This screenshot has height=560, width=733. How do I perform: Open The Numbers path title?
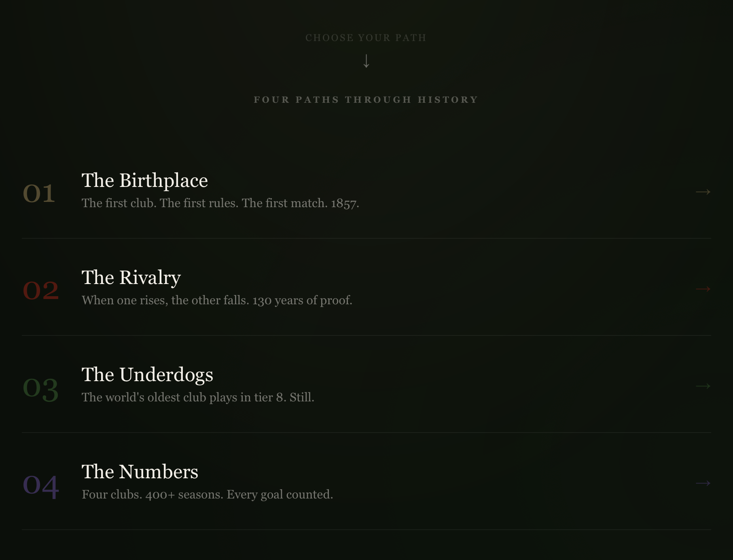point(140,472)
